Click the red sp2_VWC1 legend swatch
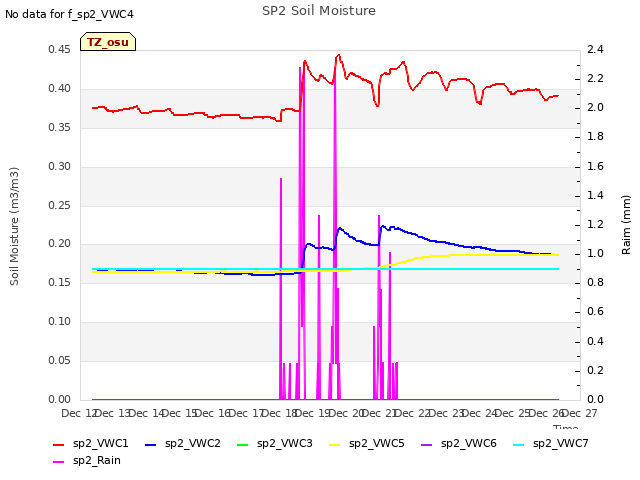Screen dimensions: 640x480 tap(59, 444)
